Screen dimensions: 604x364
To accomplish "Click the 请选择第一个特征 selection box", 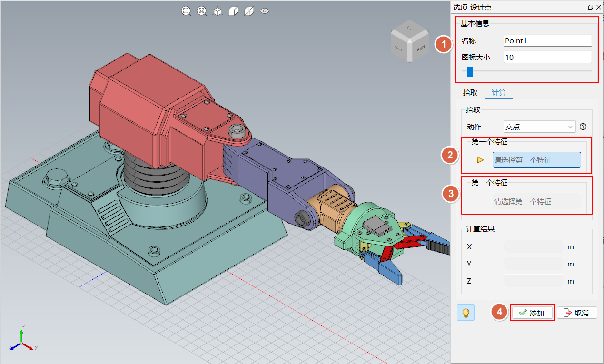I will click(x=536, y=160).
